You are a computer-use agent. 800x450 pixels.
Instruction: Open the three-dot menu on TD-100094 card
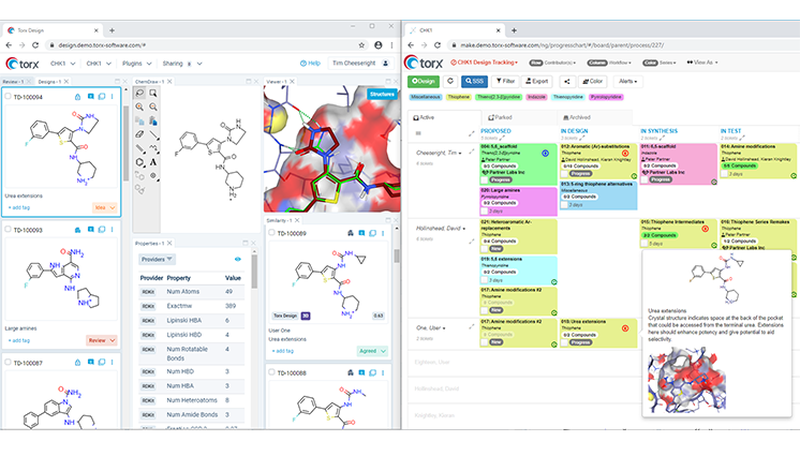point(113,97)
